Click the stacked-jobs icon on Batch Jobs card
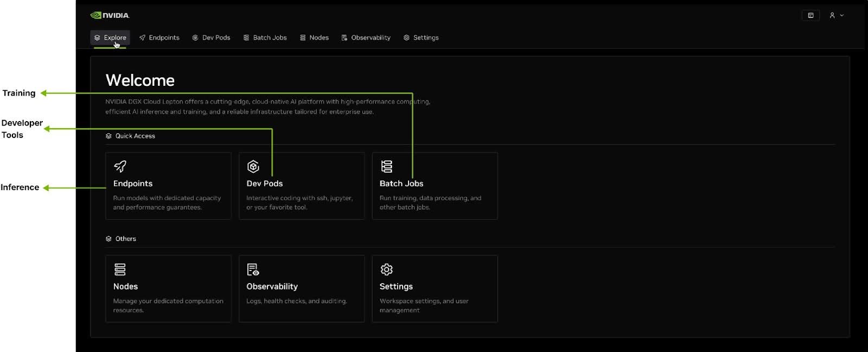 coord(386,166)
